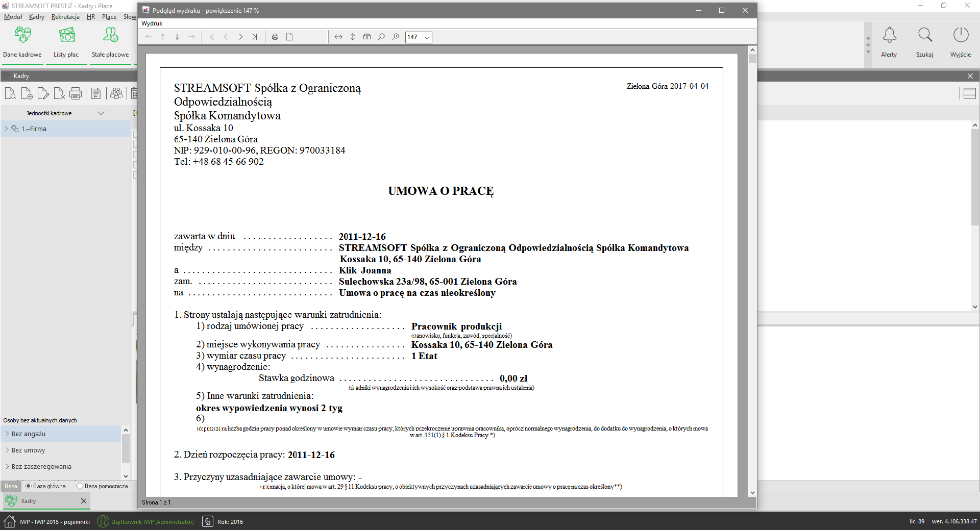Click the signed document icon in Kadry toolbar
The height and width of the screenshot is (530, 980).
tap(96, 93)
